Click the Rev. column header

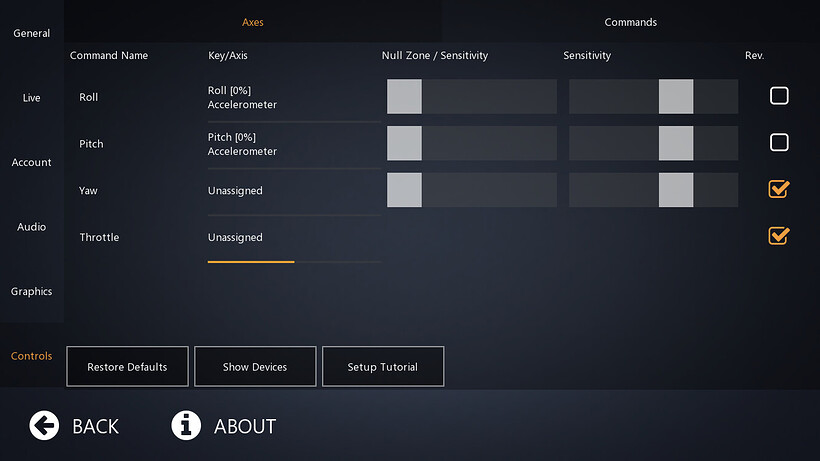click(754, 55)
